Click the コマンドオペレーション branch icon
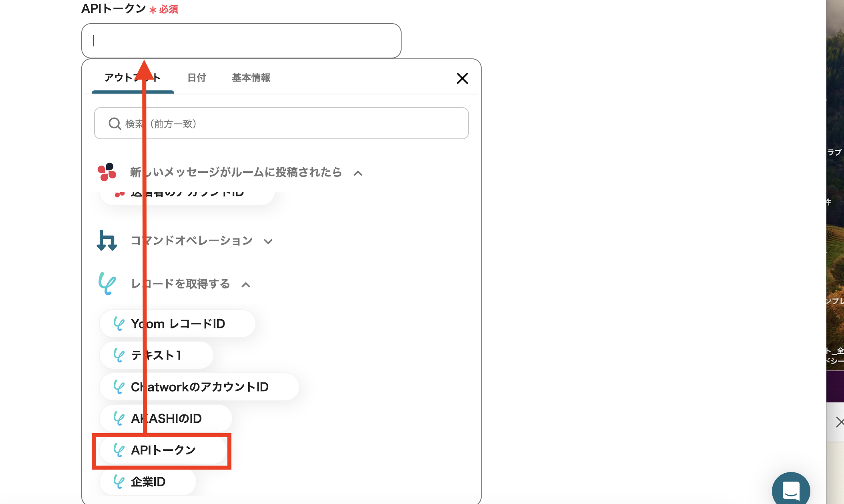The image size is (844, 504). coord(107,240)
